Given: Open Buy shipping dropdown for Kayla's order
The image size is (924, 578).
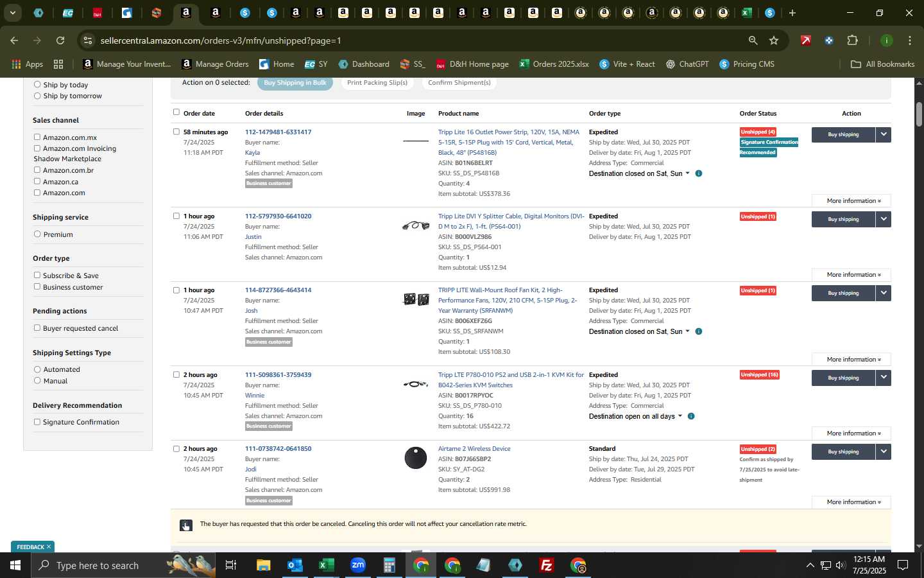Looking at the screenshot, I should pos(884,134).
